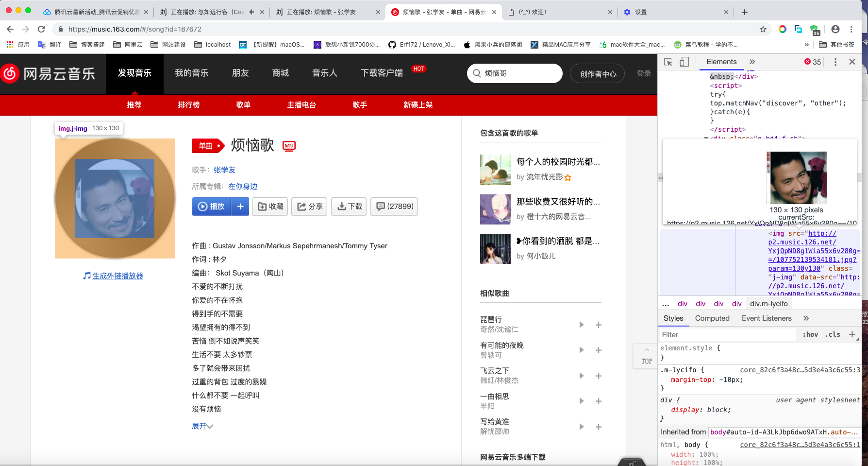Image resolution: width=868 pixels, height=466 pixels.
Task: Open album link 在你身边
Action: click(243, 187)
